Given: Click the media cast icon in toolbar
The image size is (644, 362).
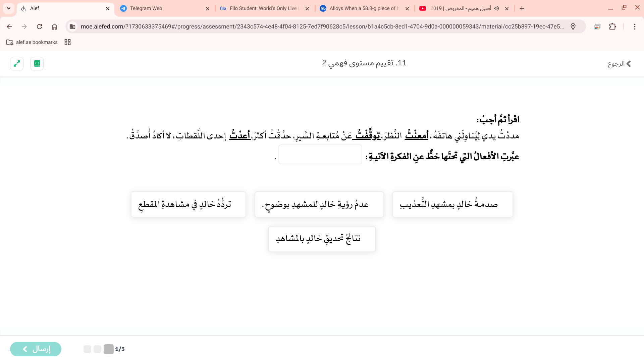Looking at the screenshot, I should coord(597,26).
